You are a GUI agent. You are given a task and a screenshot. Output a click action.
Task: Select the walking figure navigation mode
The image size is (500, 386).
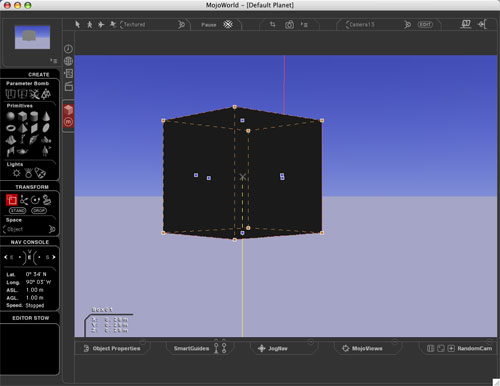pos(89,24)
